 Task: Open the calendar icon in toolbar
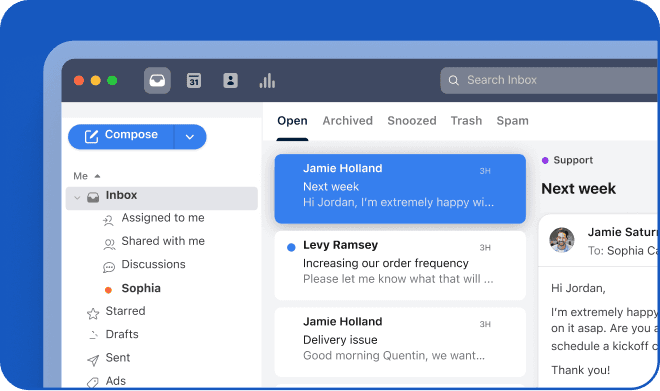tap(194, 80)
